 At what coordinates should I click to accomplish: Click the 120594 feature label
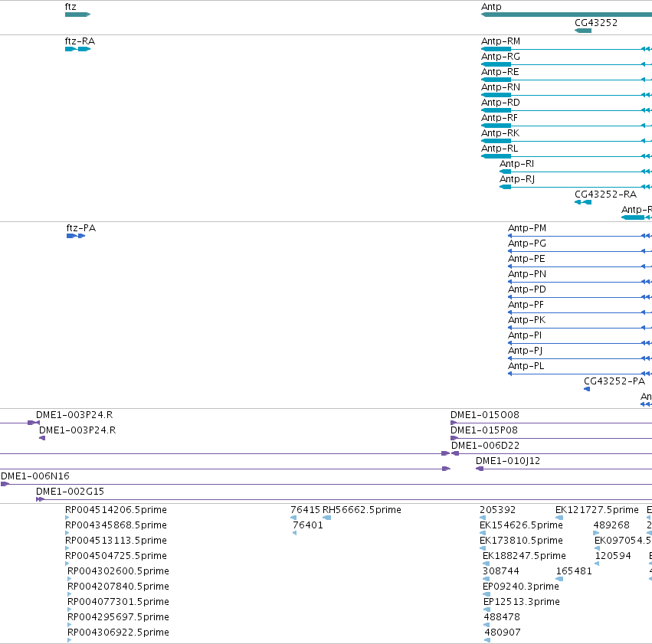pos(613,556)
